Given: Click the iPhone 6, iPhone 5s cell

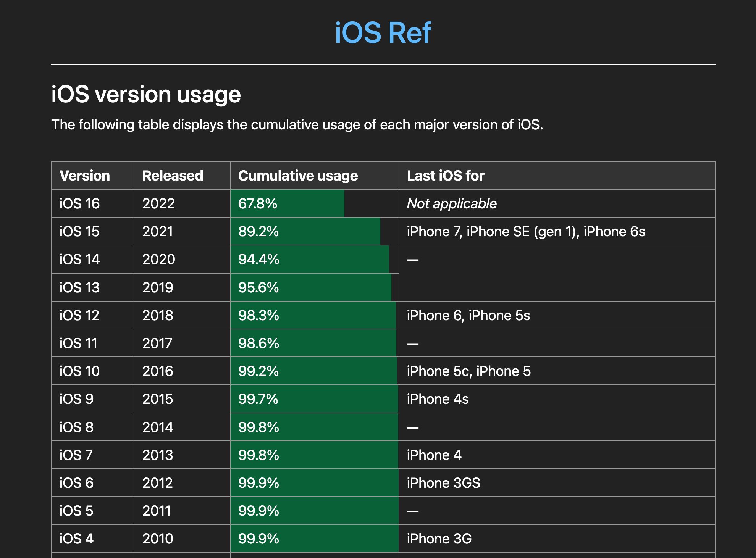Looking at the screenshot, I should 557,315.
